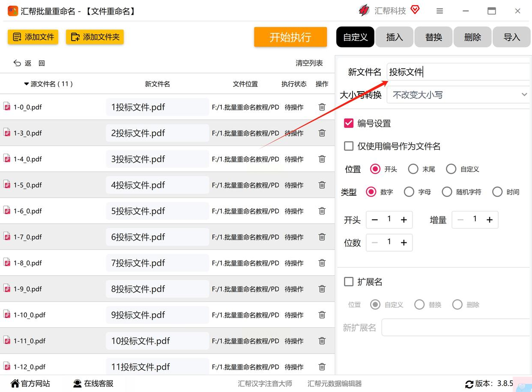The height and width of the screenshot is (392, 532).
Task: Enable the 扩展名 checkbox
Action: (349, 282)
